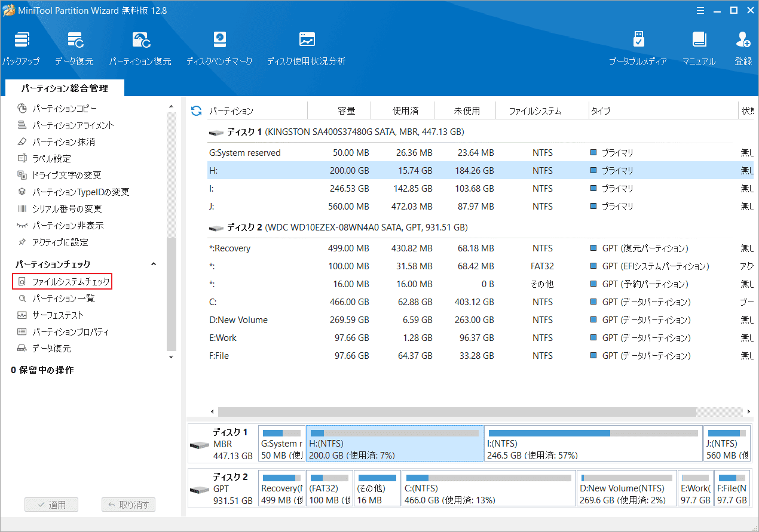The image size is (759, 532).
Task: Collapse the パーティションチェック section
Action: click(x=154, y=263)
